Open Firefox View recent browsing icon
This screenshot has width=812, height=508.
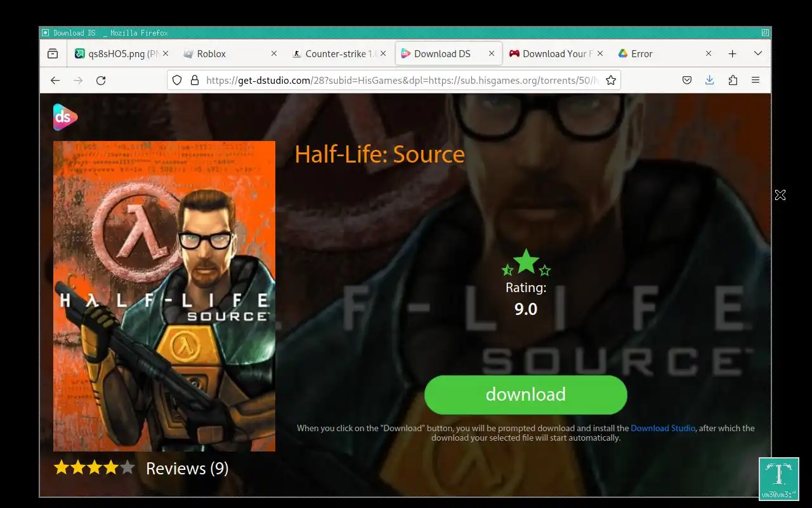pos(53,54)
